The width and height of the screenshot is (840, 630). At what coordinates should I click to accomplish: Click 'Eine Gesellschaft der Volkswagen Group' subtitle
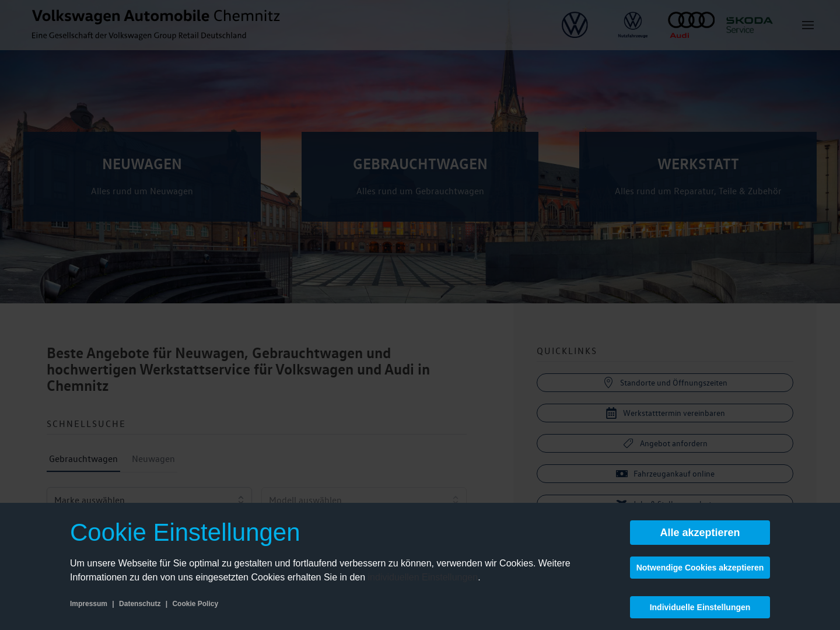pyautogui.click(x=139, y=36)
